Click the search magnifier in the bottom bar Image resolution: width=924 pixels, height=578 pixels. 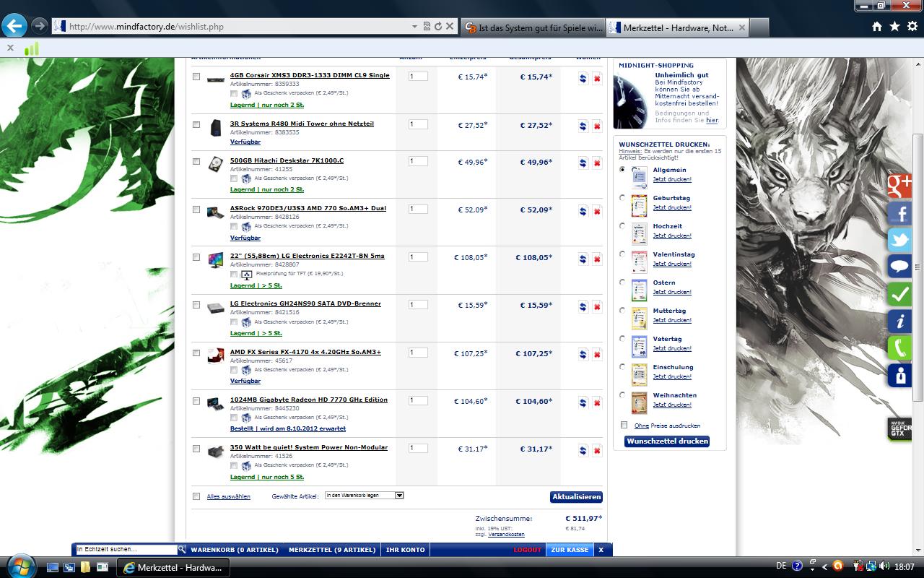click(x=182, y=550)
